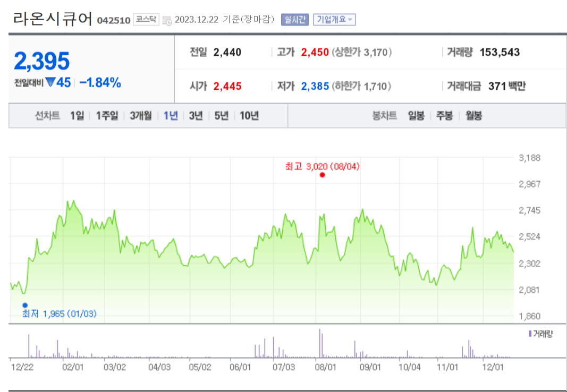The image size is (567, 392).
Task: Switch to the 5년 chart period
Action: pos(221,116)
